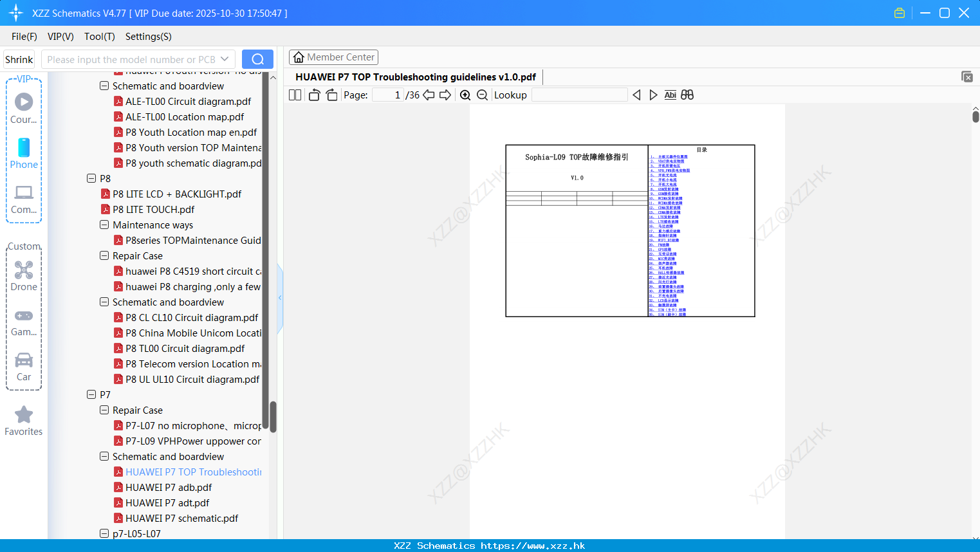Toggle the Abi text-match option
Screen dimensions: 980x552
[670, 95]
